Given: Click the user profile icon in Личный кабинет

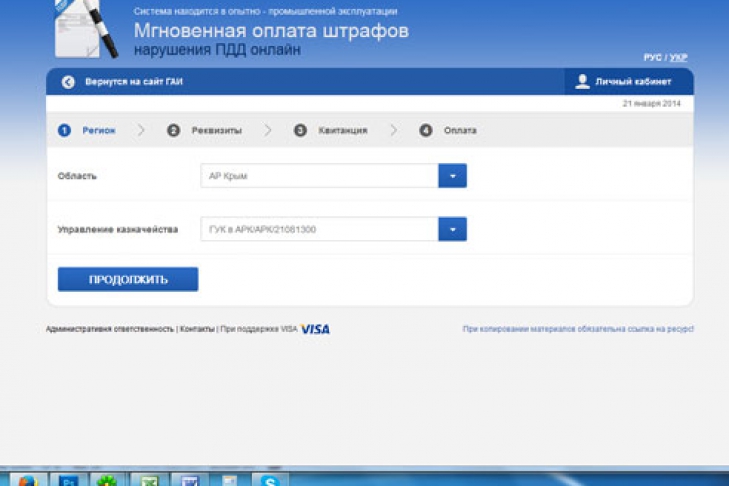Looking at the screenshot, I should tap(582, 82).
